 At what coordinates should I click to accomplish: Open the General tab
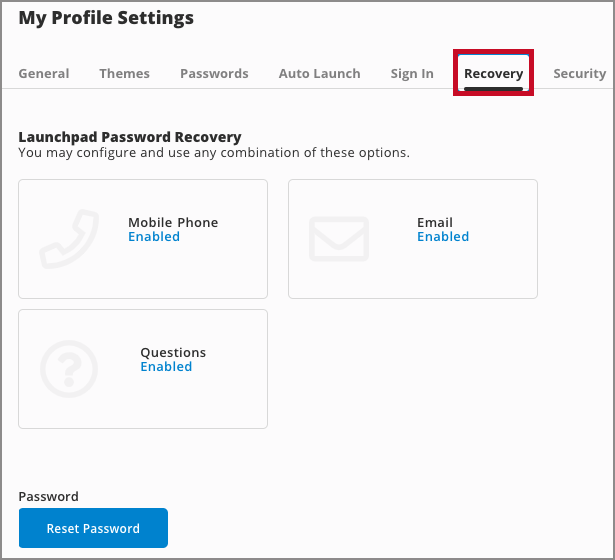coord(44,73)
